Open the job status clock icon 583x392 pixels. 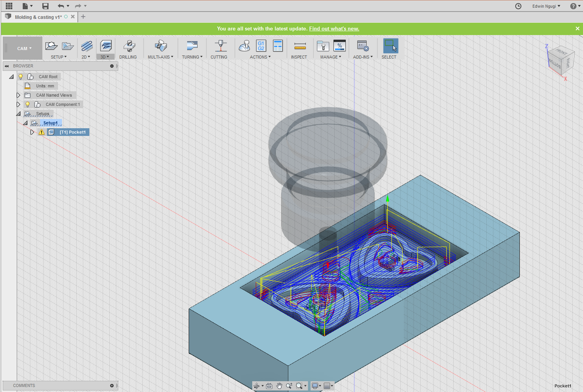[518, 6]
